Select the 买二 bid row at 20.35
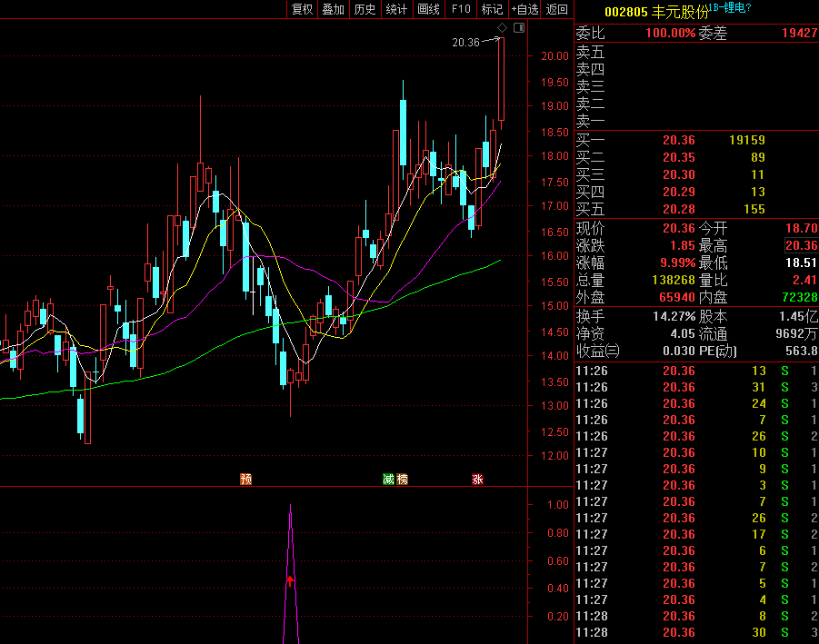 click(x=696, y=158)
